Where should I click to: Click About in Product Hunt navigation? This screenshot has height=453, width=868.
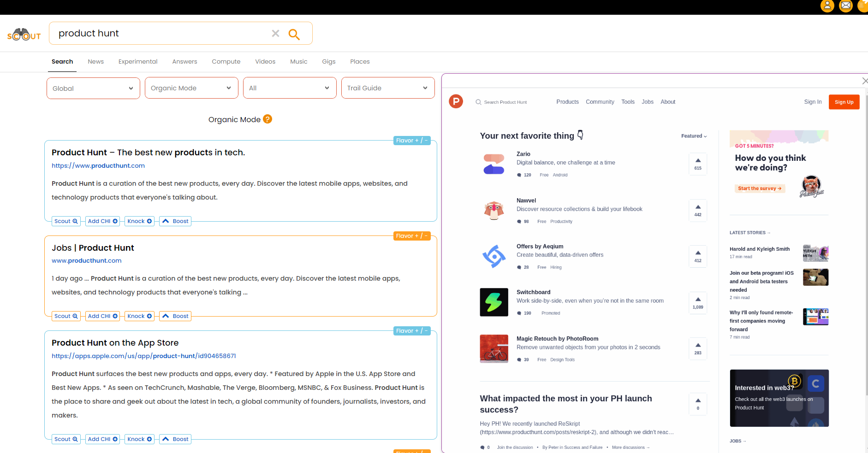(668, 102)
